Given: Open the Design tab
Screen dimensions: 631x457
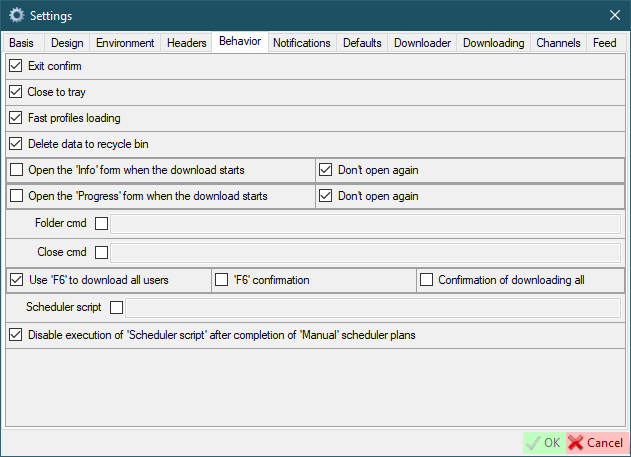Looking at the screenshot, I should pos(67,43).
